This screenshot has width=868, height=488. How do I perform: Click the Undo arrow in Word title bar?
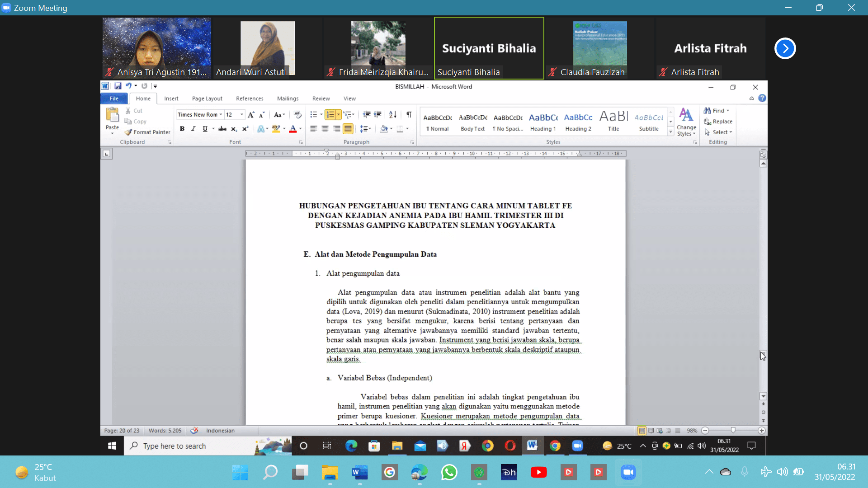[x=129, y=86]
